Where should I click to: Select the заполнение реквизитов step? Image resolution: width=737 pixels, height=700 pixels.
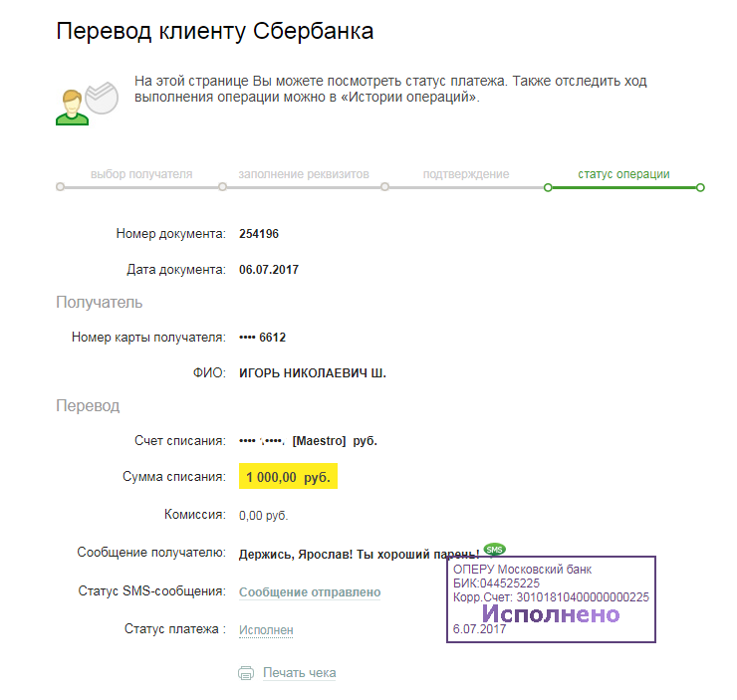(304, 174)
